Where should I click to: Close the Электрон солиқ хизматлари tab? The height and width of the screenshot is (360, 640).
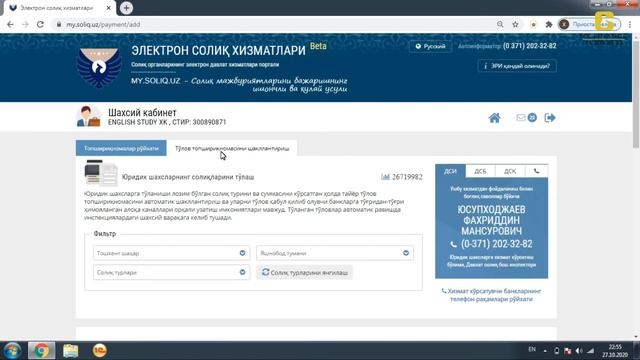(109, 8)
